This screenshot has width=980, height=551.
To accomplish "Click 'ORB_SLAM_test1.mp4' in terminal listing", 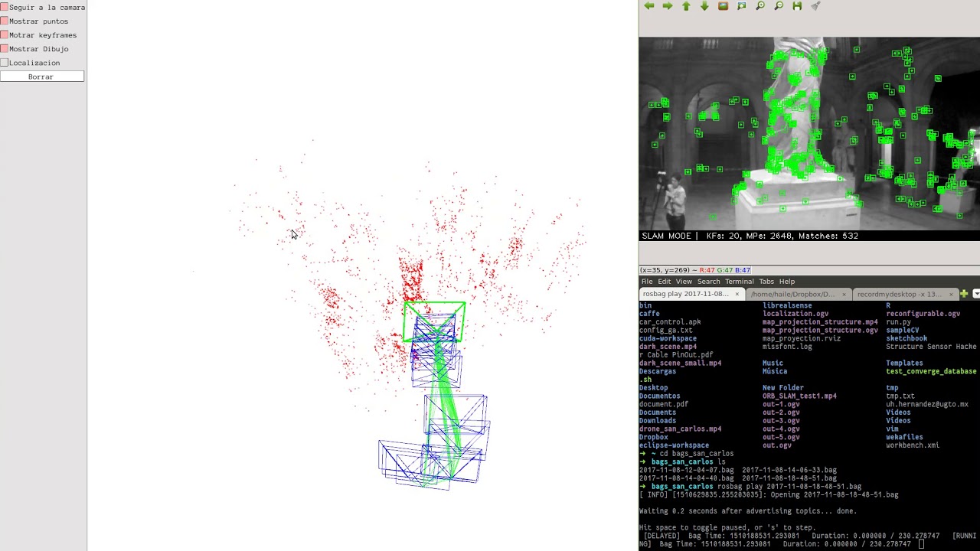I will (799, 396).
